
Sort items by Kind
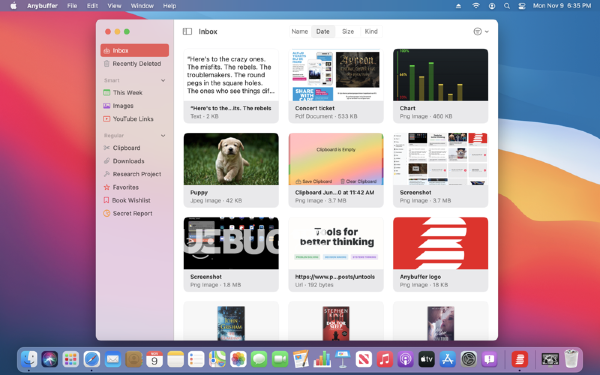[x=371, y=31]
